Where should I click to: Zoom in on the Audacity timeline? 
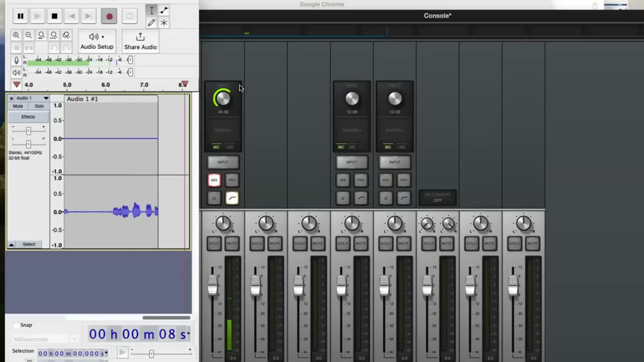[16, 35]
